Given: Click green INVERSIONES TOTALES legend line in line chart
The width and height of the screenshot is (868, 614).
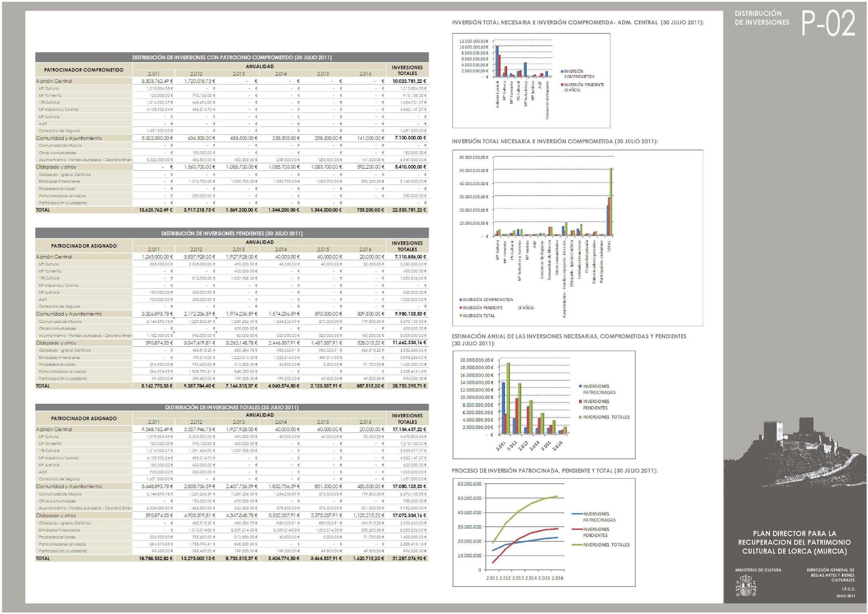Looking at the screenshot, I should [x=577, y=545].
